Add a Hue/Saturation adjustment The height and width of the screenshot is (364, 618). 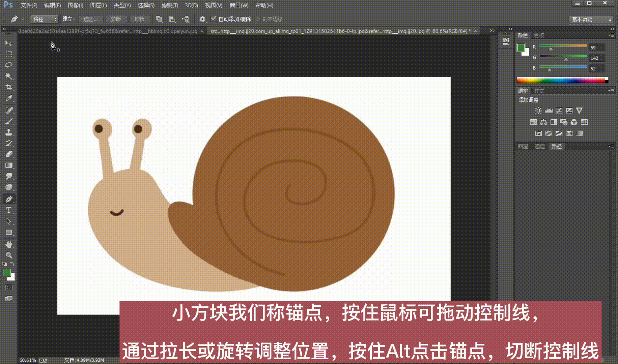tap(534, 122)
